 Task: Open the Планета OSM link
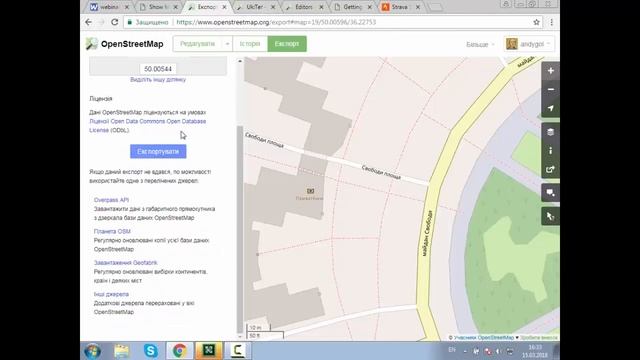tap(112, 231)
